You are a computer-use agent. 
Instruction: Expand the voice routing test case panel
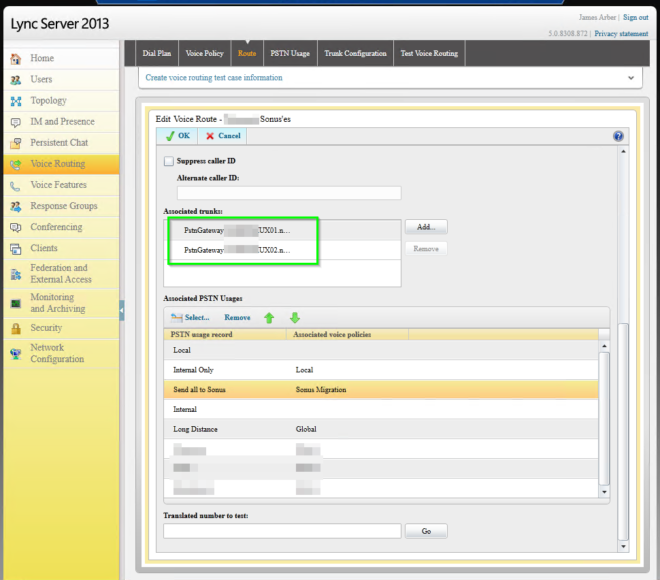click(x=630, y=77)
